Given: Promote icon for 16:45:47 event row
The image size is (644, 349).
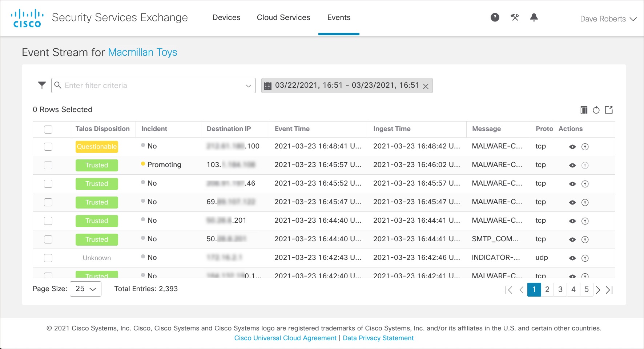Looking at the screenshot, I should 585,203.
